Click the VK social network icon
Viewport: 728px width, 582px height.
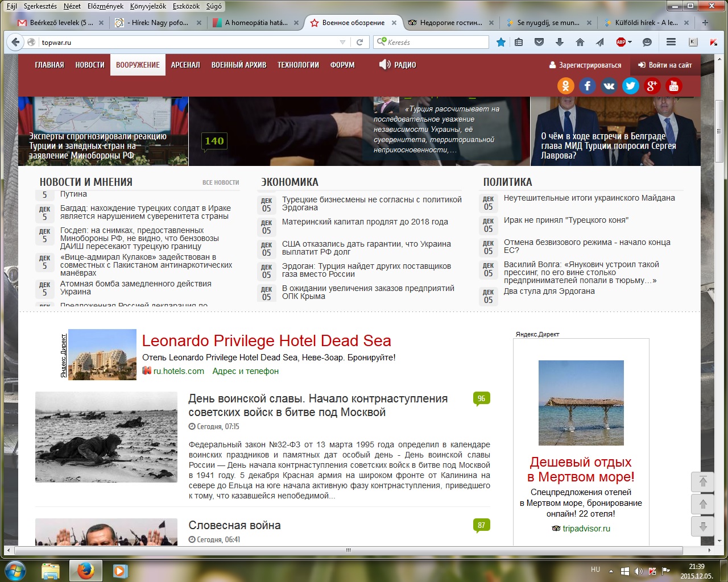tap(609, 86)
